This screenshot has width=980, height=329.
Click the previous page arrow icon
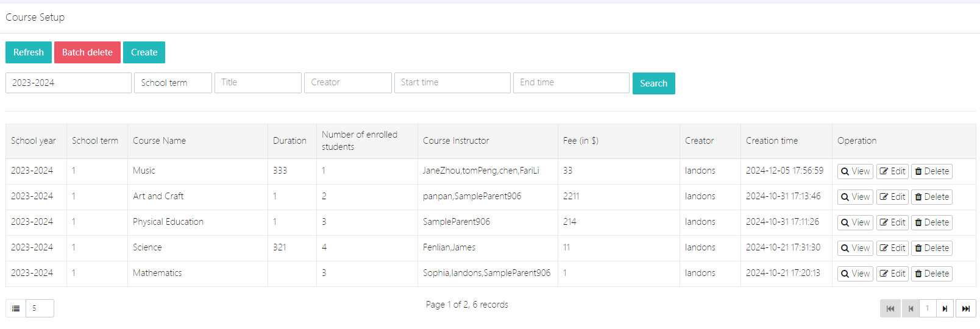911,309
